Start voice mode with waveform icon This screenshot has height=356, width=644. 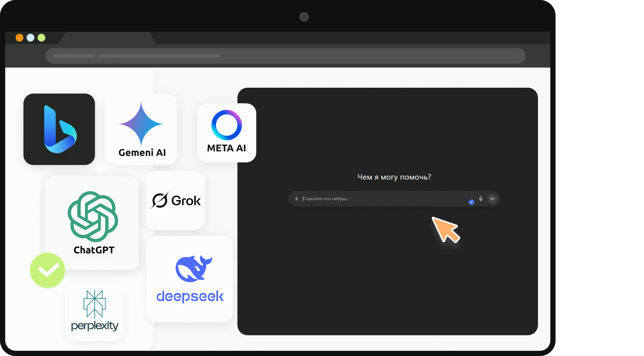(x=492, y=198)
